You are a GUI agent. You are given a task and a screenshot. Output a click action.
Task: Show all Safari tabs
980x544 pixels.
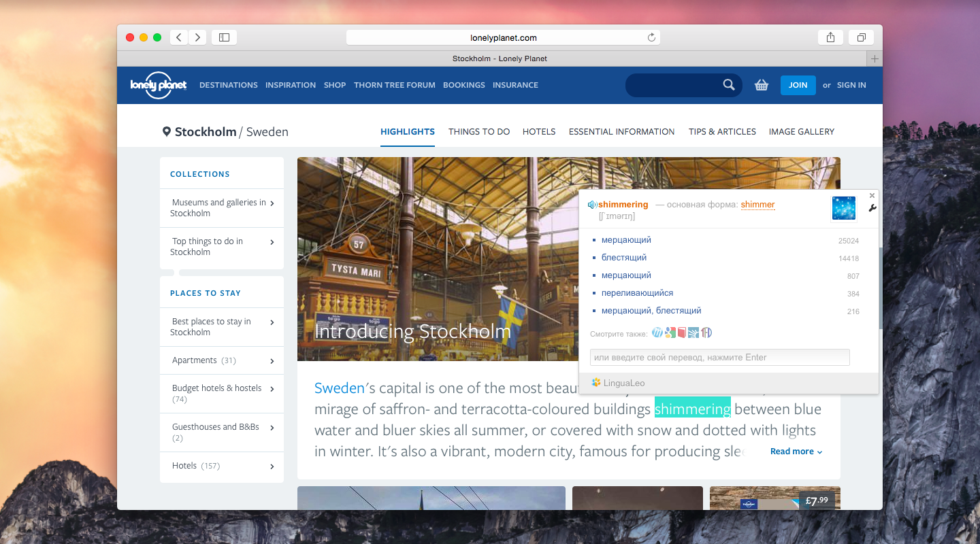[x=861, y=37]
